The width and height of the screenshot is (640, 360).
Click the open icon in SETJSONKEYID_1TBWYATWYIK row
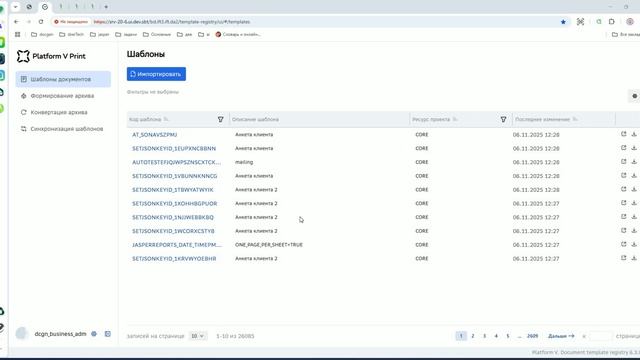coord(623,189)
